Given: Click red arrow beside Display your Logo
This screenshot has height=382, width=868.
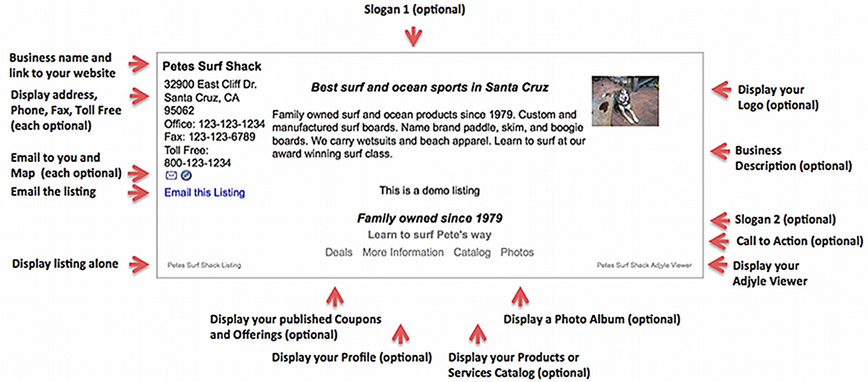Looking at the screenshot, I should coord(721,89).
